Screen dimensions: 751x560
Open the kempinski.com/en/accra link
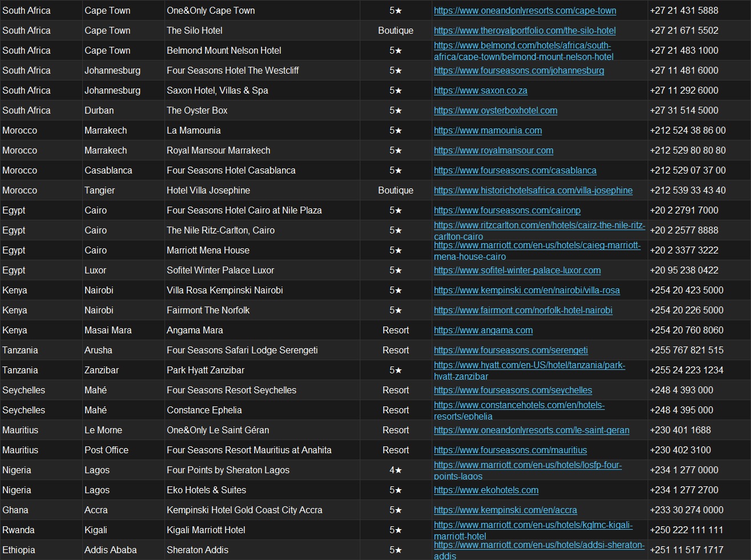[x=505, y=510]
